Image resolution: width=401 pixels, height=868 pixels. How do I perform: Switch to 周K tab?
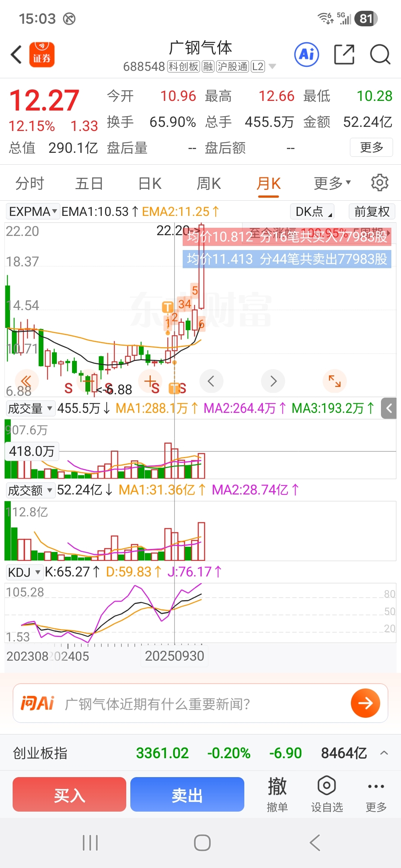point(209,183)
